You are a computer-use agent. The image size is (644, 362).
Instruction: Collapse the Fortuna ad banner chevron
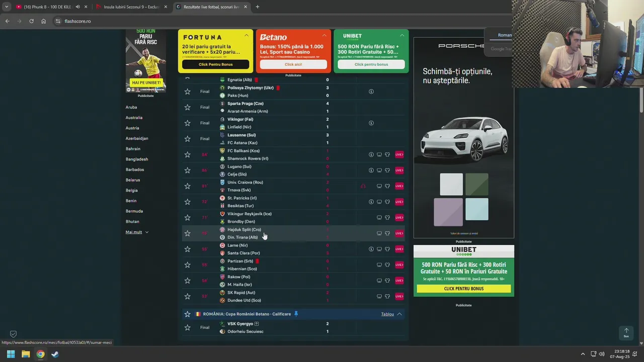[247, 36]
